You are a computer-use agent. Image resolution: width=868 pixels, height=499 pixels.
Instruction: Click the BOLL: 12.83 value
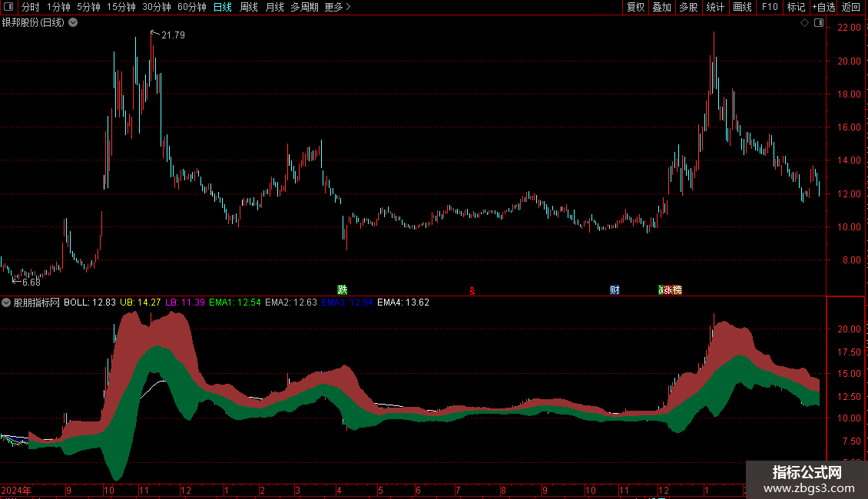90,302
